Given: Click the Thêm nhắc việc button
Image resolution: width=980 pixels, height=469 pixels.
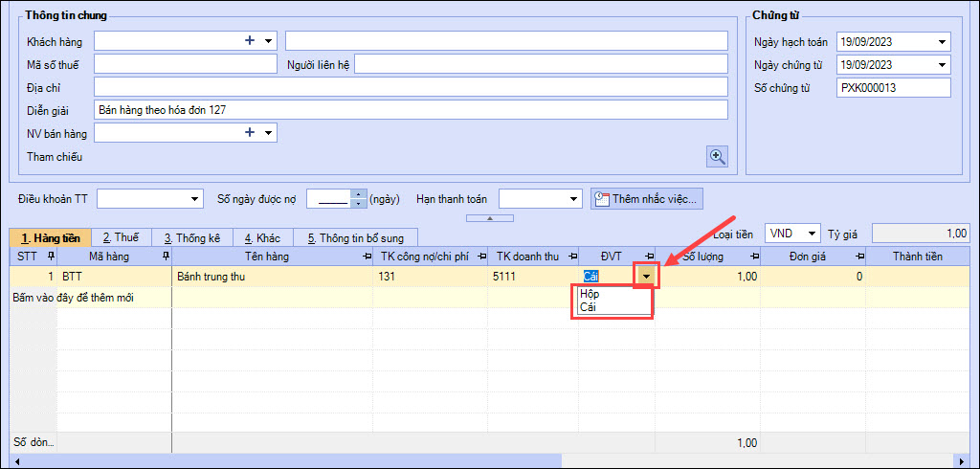Looking at the screenshot, I should coord(647,199).
